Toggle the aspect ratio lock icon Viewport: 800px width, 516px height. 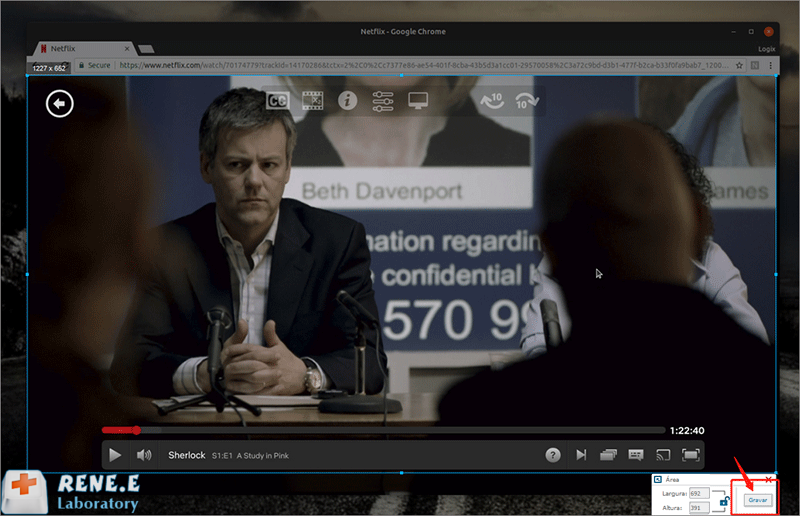click(x=724, y=502)
